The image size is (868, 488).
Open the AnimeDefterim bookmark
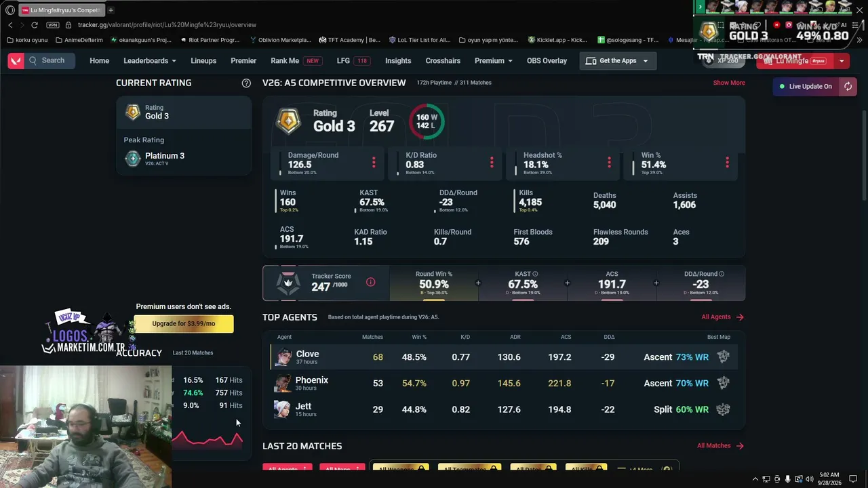79,40
